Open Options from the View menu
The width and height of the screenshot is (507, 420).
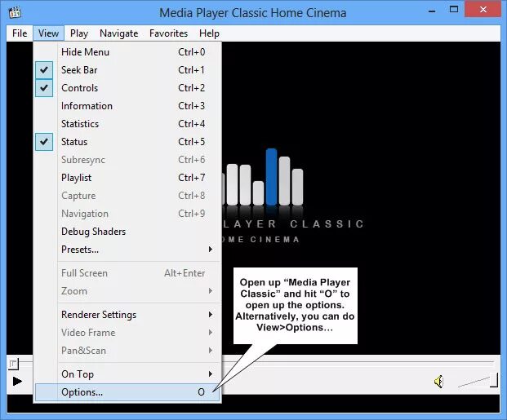pos(127,392)
